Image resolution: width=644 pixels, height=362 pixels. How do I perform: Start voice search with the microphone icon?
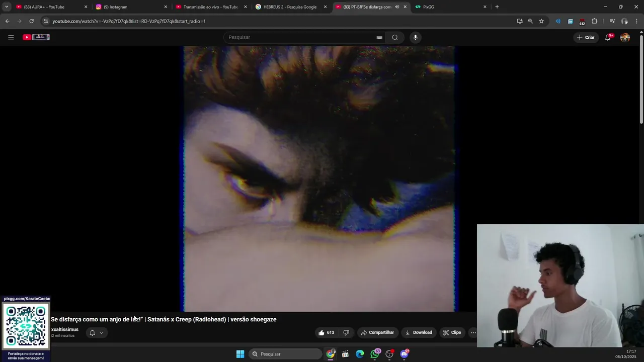click(x=415, y=37)
